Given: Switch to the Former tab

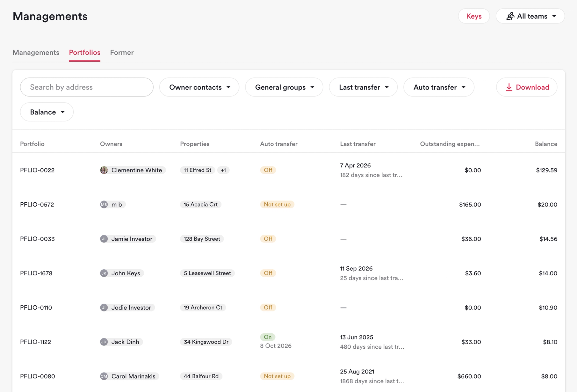Looking at the screenshot, I should 122,52.
